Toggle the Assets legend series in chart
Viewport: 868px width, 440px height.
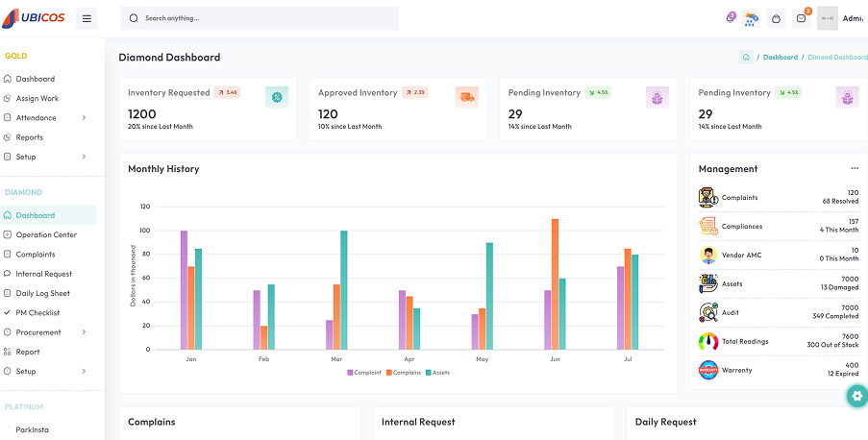436,373
